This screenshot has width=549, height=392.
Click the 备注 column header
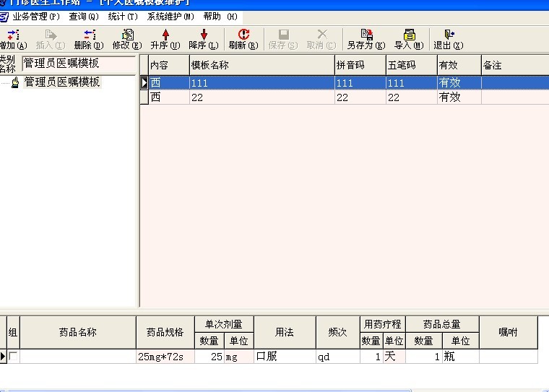click(x=515, y=65)
